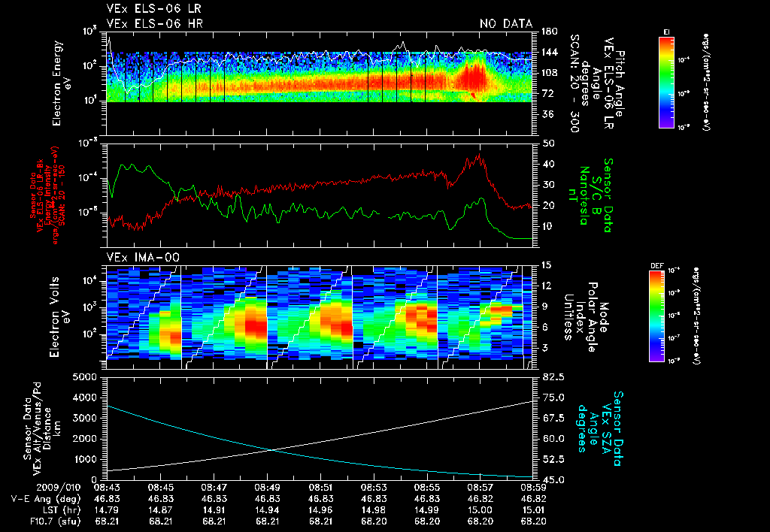This screenshot has height=532, width=770.
Task: Click the LST value 14.79
Action: point(107,510)
